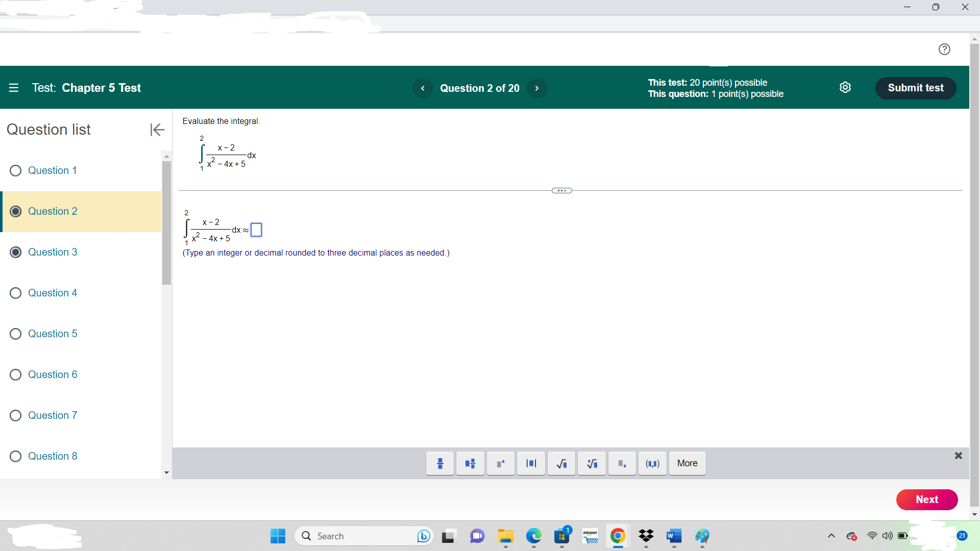The width and height of the screenshot is (980, 551).
Task: Insert a subscript using the palette
Action: coord(622,463)
